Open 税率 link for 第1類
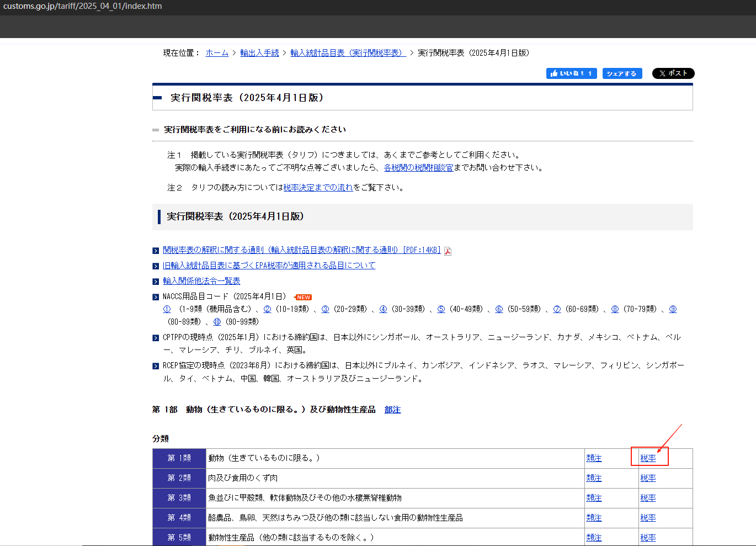This screenshot has height=546, width=756. tap(648, 458)
